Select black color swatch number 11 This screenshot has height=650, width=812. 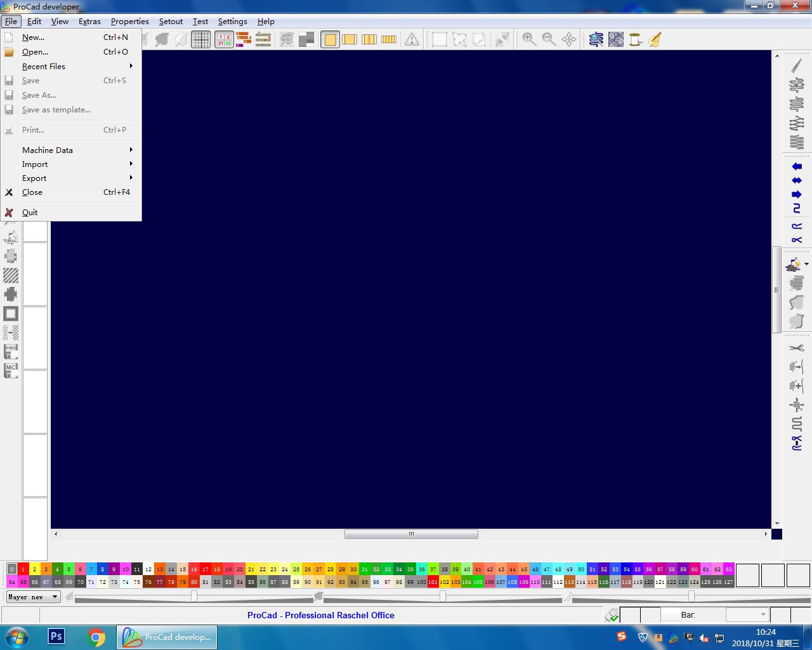pos(136,569)
